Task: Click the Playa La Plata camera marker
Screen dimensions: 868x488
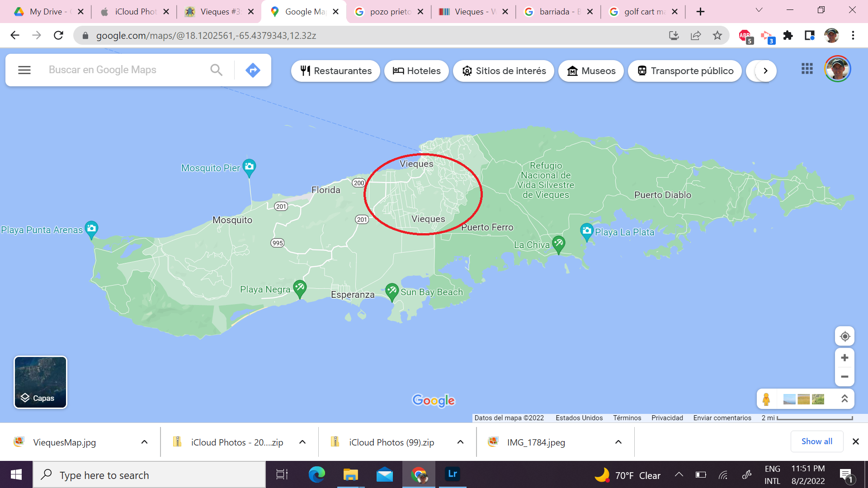Action: 586,232
